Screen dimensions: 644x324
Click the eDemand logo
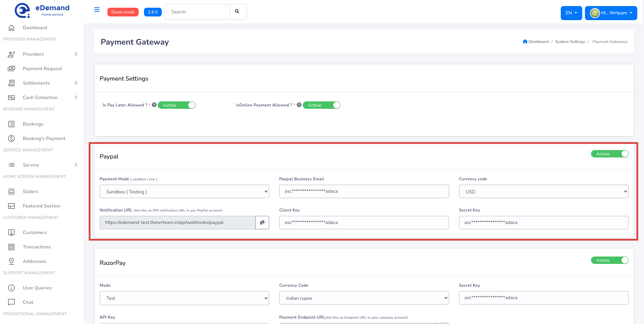tap(42, 10)
